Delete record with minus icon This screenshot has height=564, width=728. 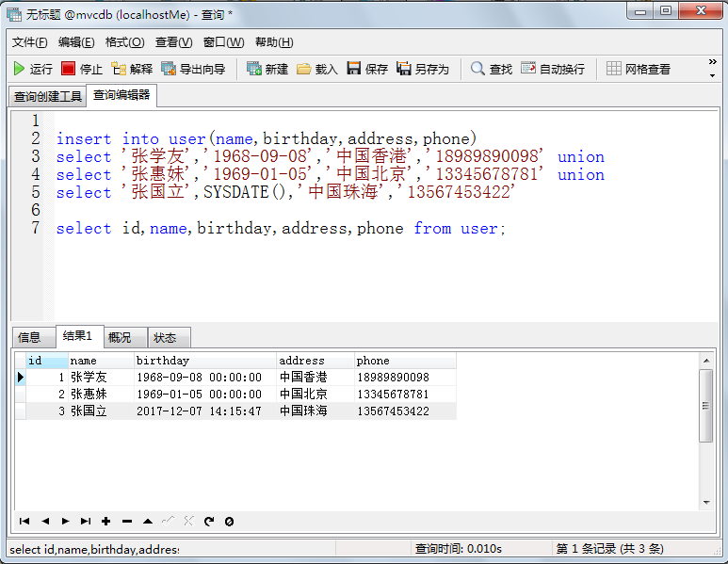(127, 522)
